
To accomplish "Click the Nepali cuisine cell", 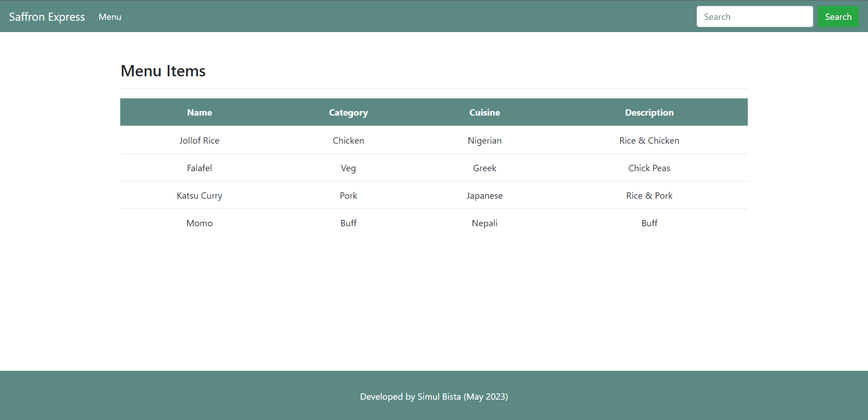I will (x=484, y=223).
